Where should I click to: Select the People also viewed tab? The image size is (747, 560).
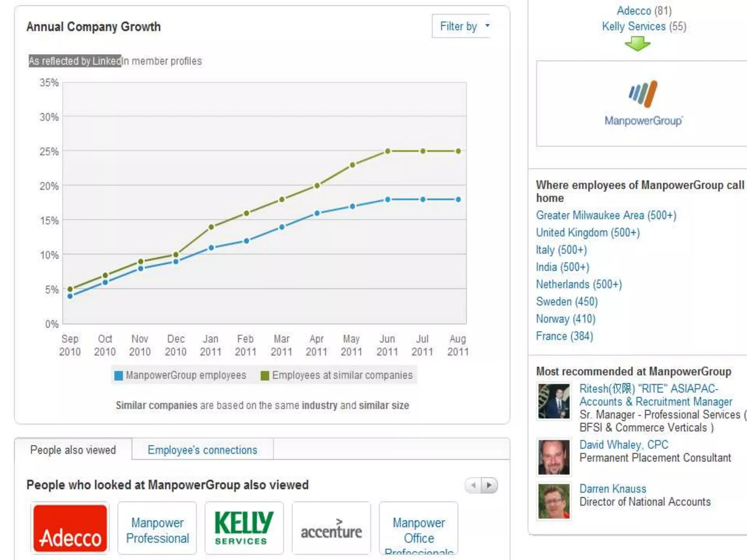[x=73, y=450]
